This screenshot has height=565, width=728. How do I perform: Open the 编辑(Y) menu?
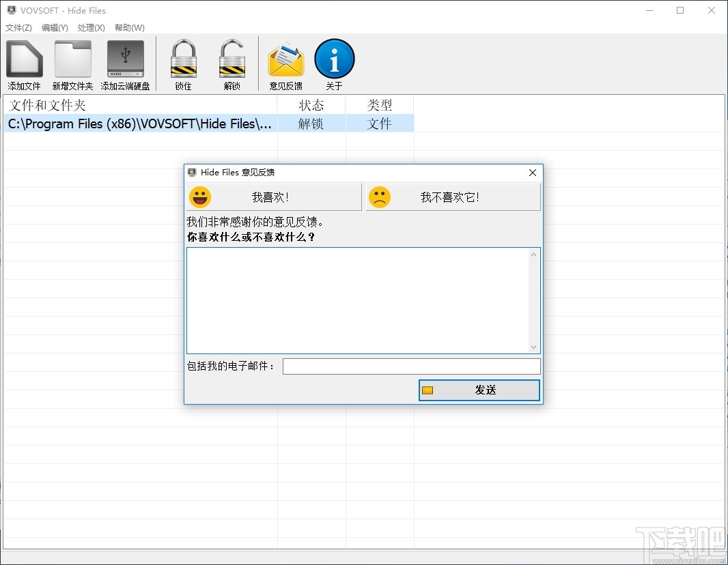click(x=54, y=27)
